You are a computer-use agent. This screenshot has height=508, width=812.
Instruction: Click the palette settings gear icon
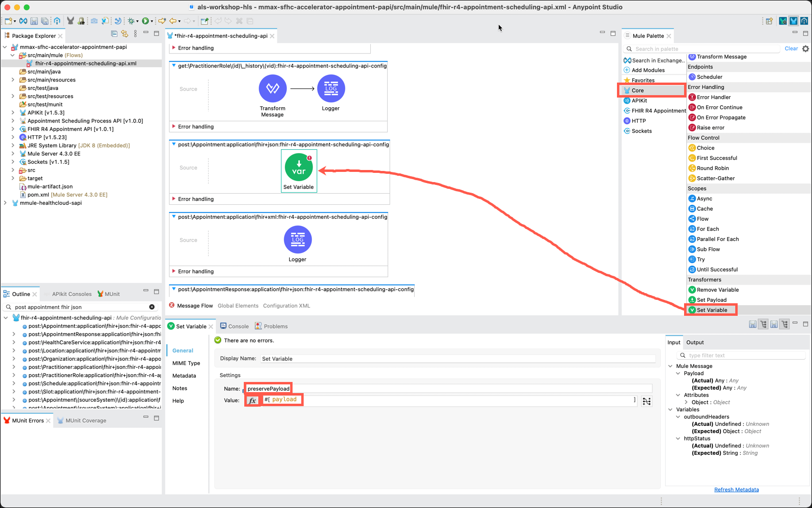(805, 49)
